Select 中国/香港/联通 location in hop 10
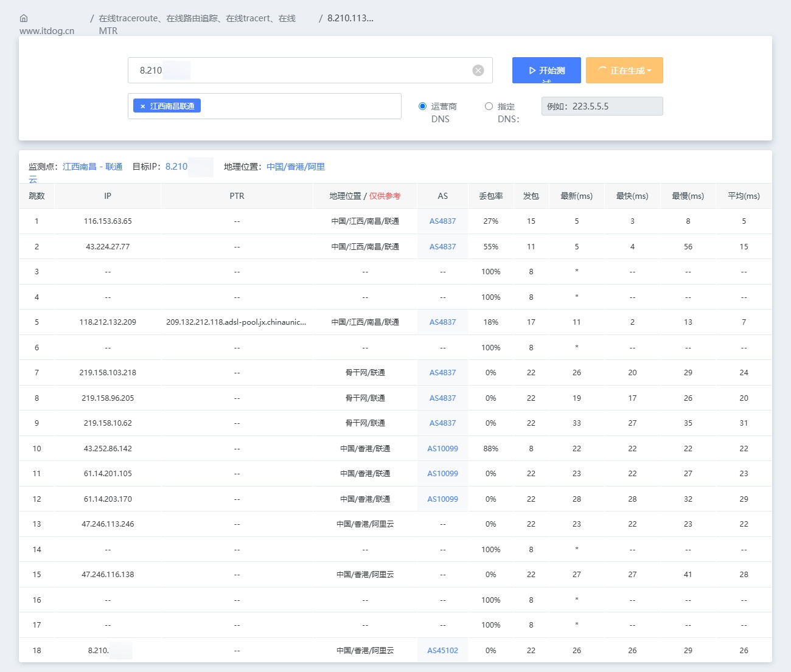Viewport: 791px width, 672px height. (x=365, y=449)
